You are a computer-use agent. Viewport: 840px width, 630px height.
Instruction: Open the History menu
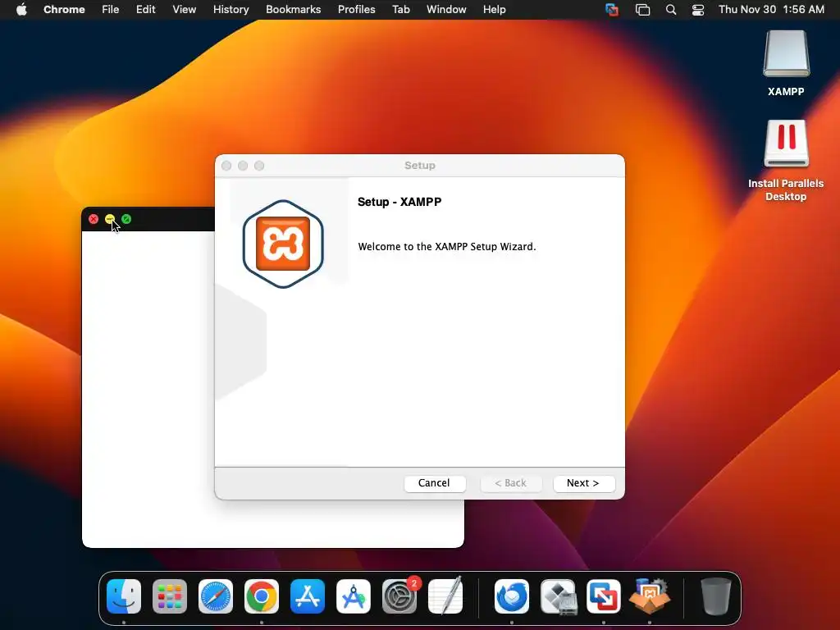coord(231,9)
